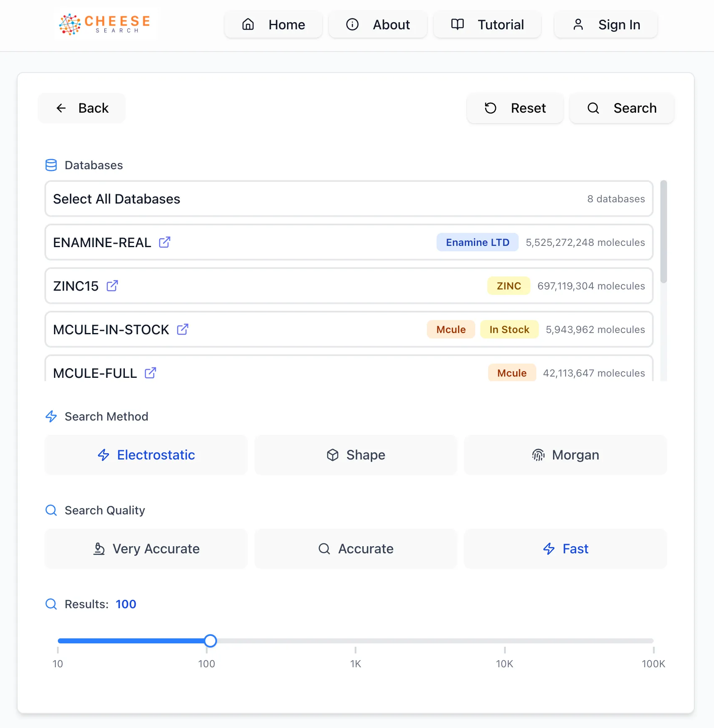The image size is (714, 728).
Task: Click the About info icon
Action: 352,24
